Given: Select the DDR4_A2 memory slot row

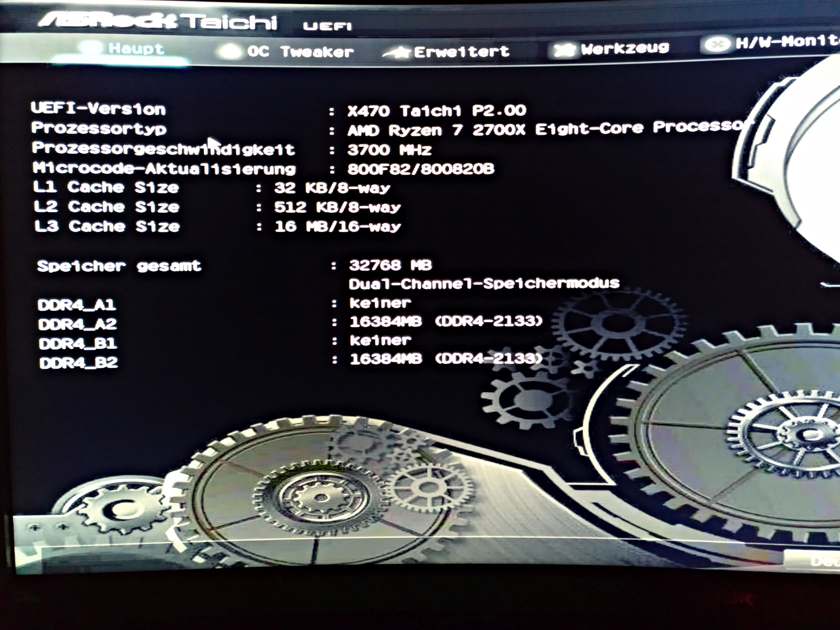Looking at the screenshot, I should (77, 324).
